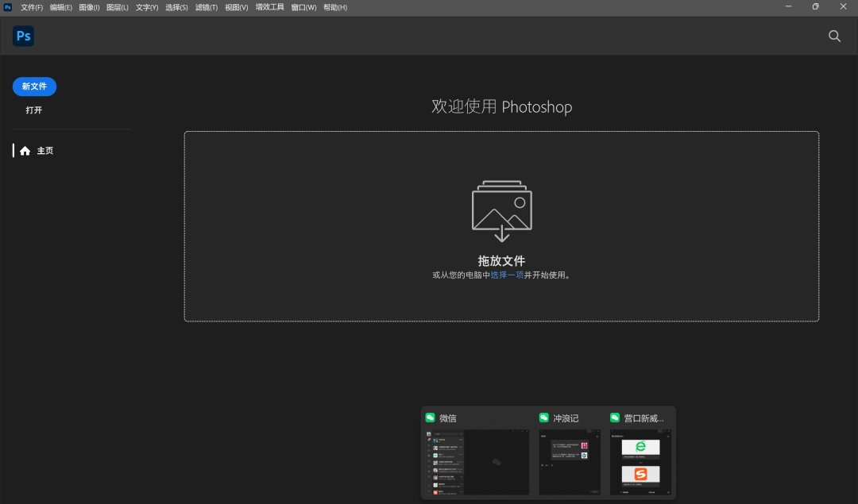The image size is (858, 504).
Task: Click the Photoshop Ps logo in header
Action: [x=23, y=36]
